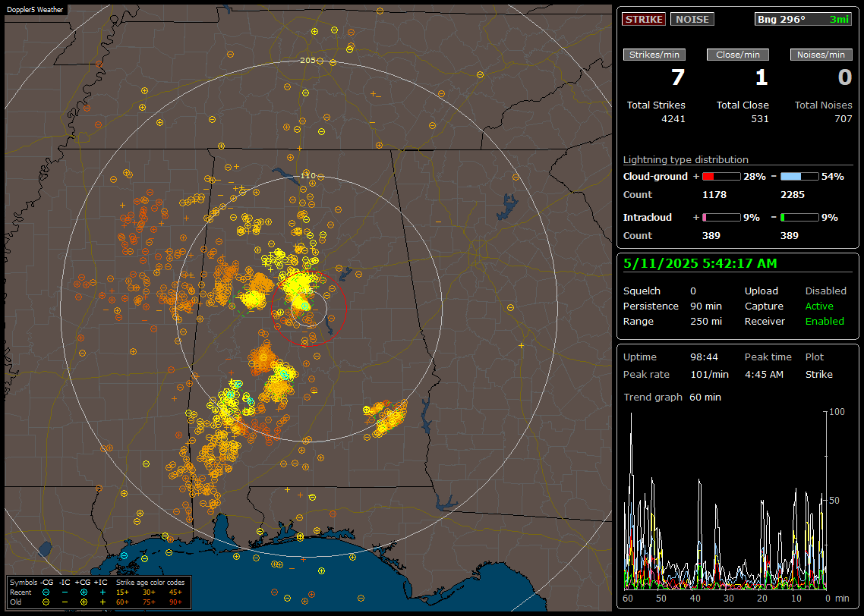
Task: Click the 205 range ring label on map
Action: click(x=307, y=61)
